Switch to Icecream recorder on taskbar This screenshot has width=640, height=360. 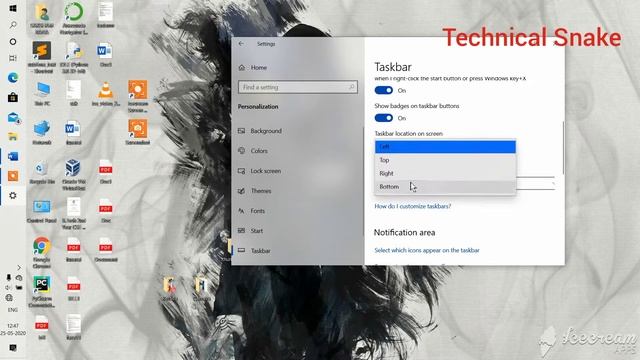click(13, 176)
